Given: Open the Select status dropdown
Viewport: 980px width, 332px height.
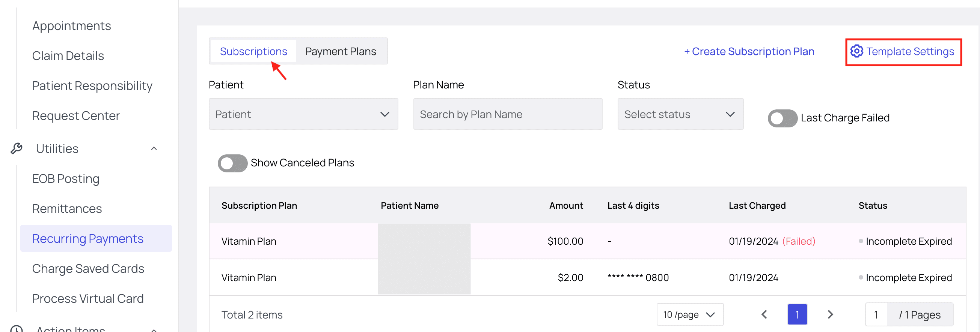Looking at the screenshot, I should 680,114.
